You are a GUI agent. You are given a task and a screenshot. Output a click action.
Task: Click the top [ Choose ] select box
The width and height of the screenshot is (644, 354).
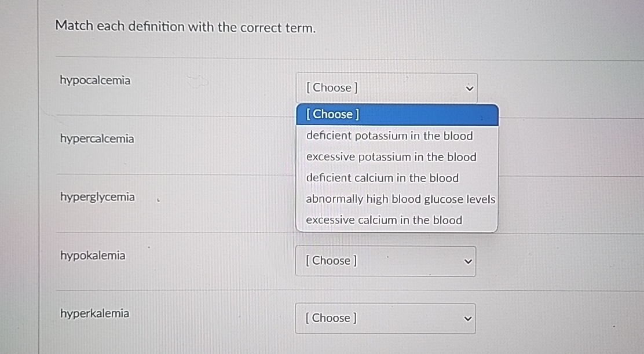click(386, 87)
